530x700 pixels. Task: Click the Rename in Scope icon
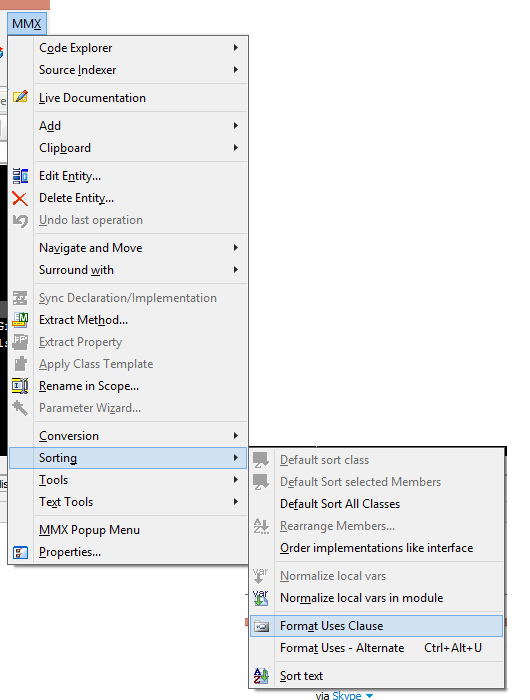pos(20,386)
